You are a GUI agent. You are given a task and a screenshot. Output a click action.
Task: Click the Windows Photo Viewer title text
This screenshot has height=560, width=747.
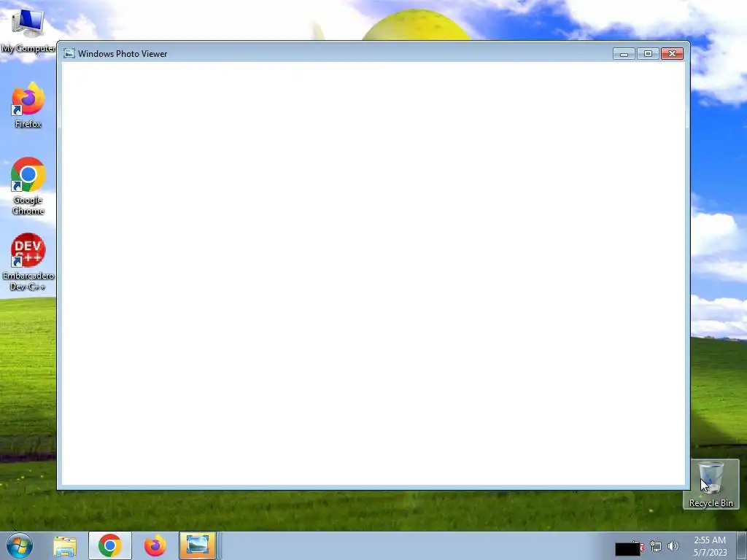pyautogui.click(x=123, y=54)
